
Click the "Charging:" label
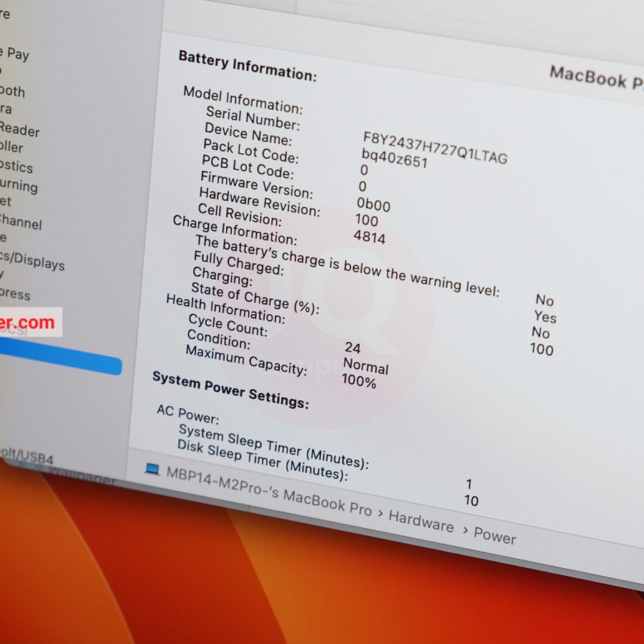[x=223, y=276]
